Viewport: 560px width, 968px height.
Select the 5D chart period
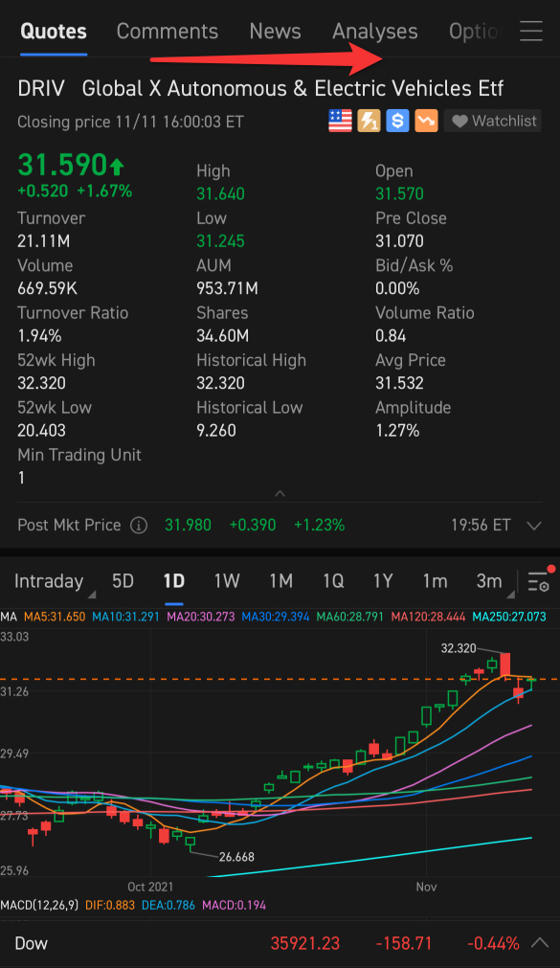(123, 581)
